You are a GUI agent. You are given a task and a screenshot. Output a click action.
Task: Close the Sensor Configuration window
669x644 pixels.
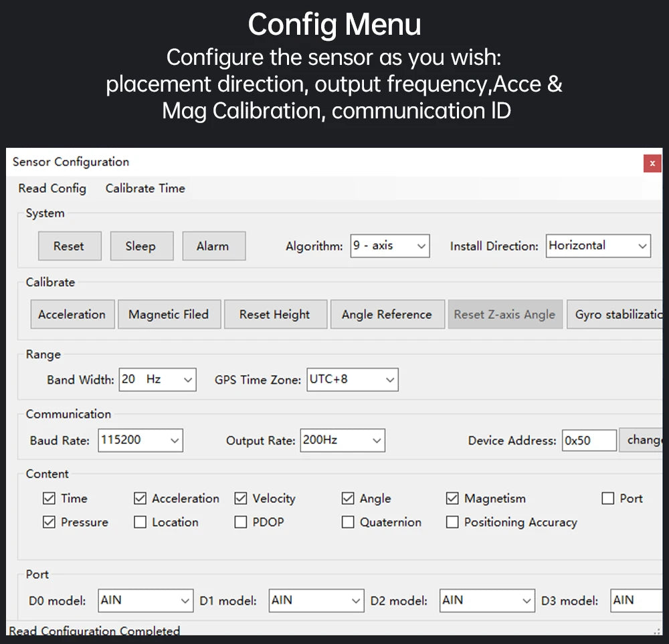coord(652,163)
